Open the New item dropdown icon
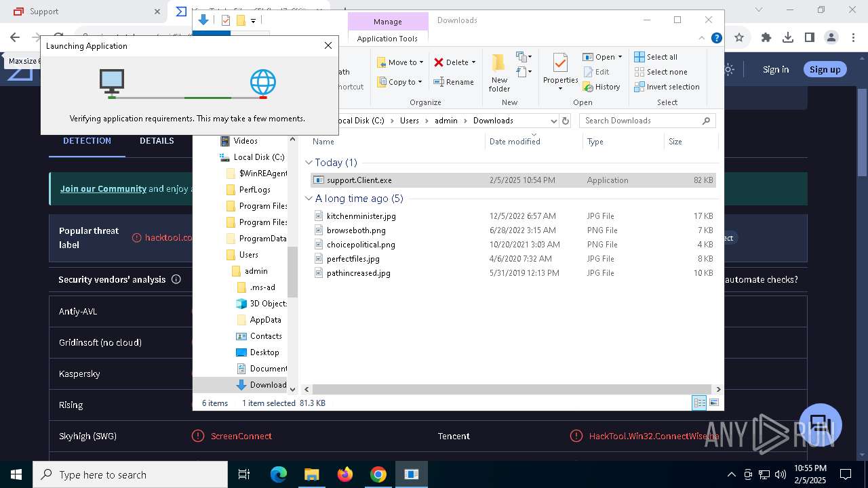Image resolution: width=868 pixels, height=488 pixels. pos(524,57)
